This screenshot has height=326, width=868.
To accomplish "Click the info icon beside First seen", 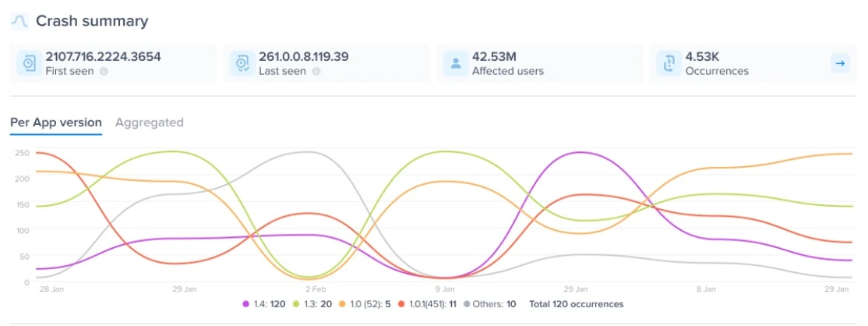I will (104, 72).
